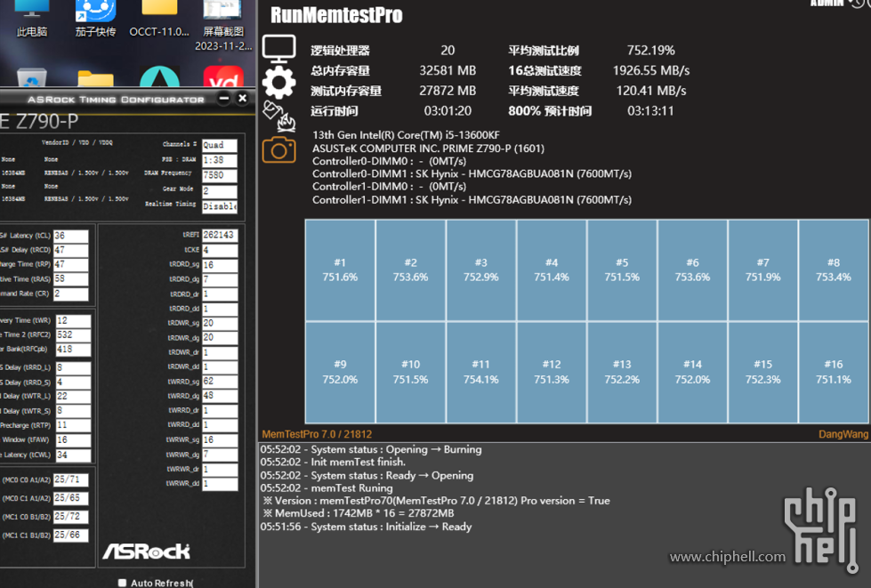Click memtest cell #8 at 753.4%

tap(834, 270)
